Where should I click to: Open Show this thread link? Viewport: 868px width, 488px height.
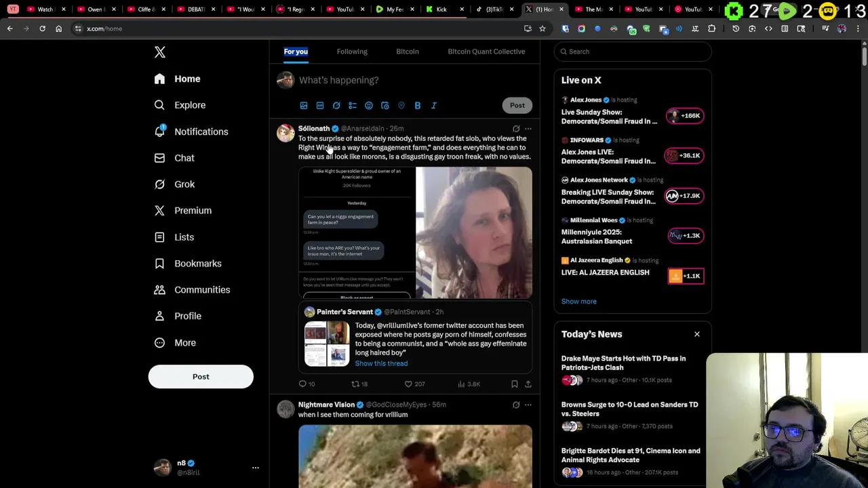point(381,364)
